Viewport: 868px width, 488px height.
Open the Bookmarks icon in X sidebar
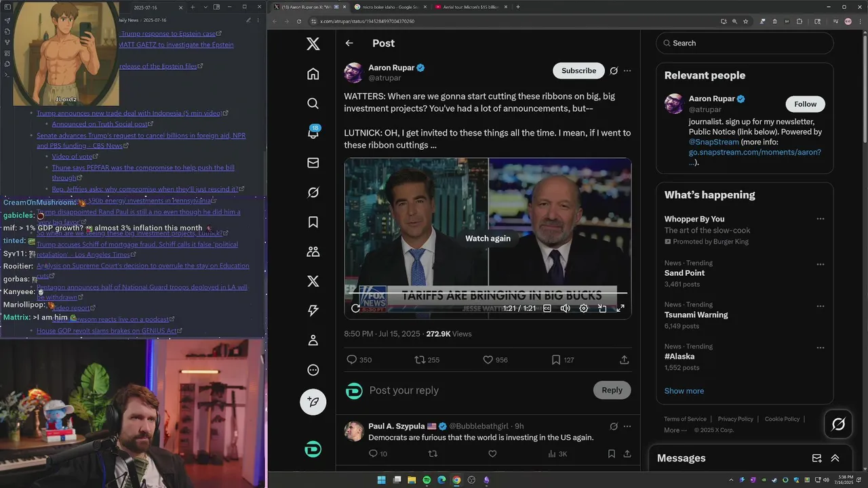(313, 222)
